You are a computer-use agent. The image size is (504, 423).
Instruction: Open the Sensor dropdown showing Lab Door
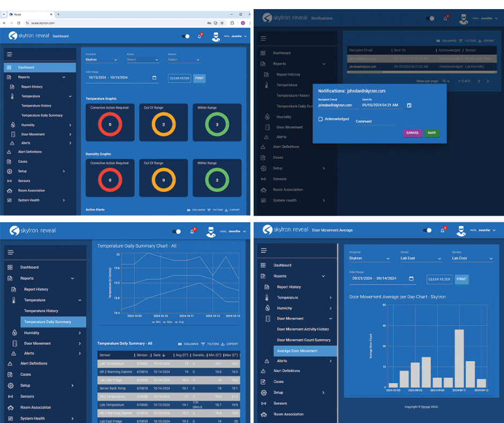pyautogui.click(x=472, y=258)
